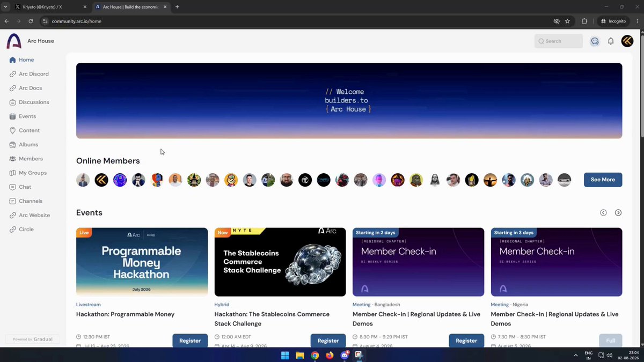Open the Programmable Money Hackathon thumbnail
Image resolution: width=644 pixels, height=362 pixels.
142,262
